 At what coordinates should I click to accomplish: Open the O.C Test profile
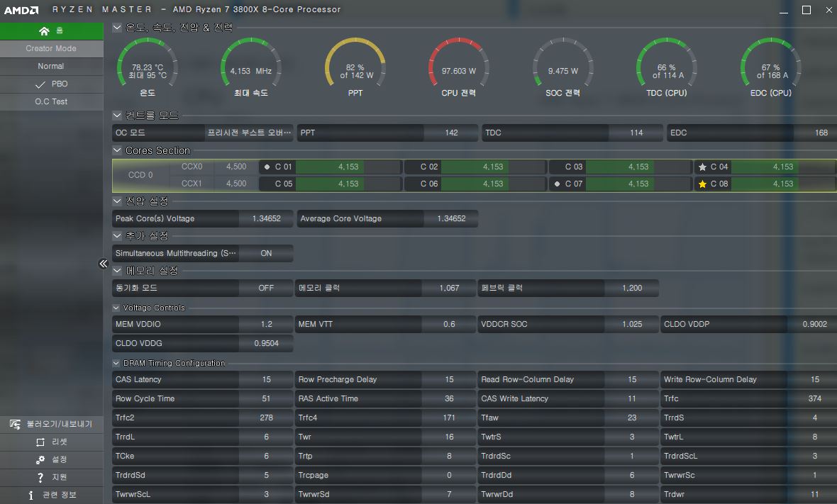(51, 101)
